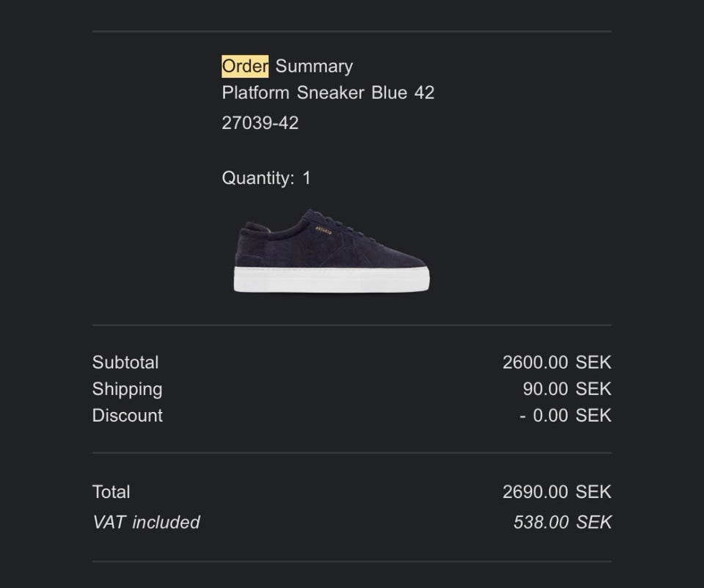Select the item number 27039-42
This screenshot has width=704, height=588.
pos(260,123)
